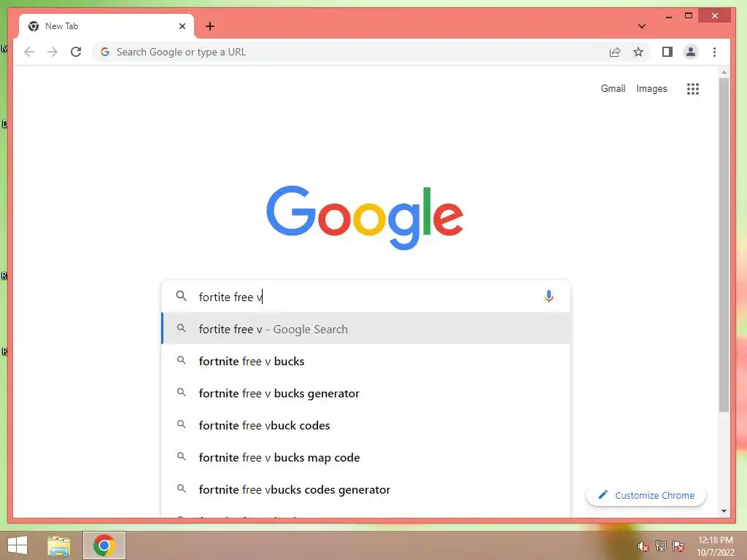This screenshot has width=747, height=560.
Task: Open the muted volume tray icon
Action: click(x=643, y=546)
